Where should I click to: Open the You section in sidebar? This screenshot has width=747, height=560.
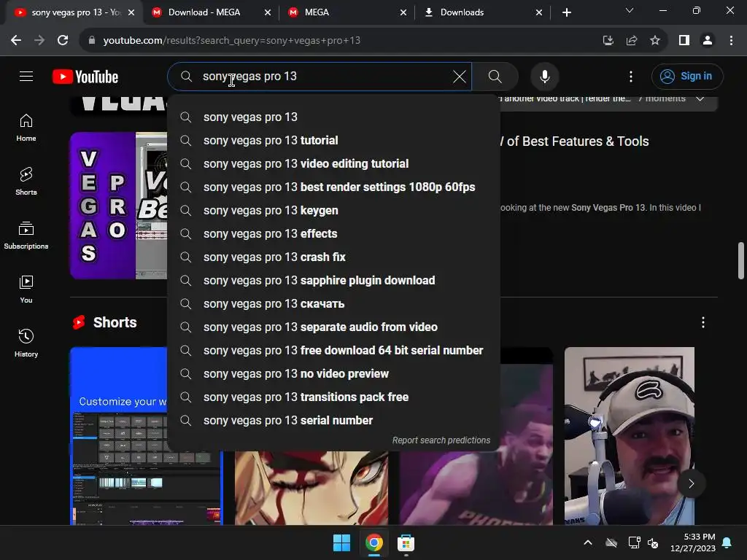pyautogui.click(x=26, y=289)
